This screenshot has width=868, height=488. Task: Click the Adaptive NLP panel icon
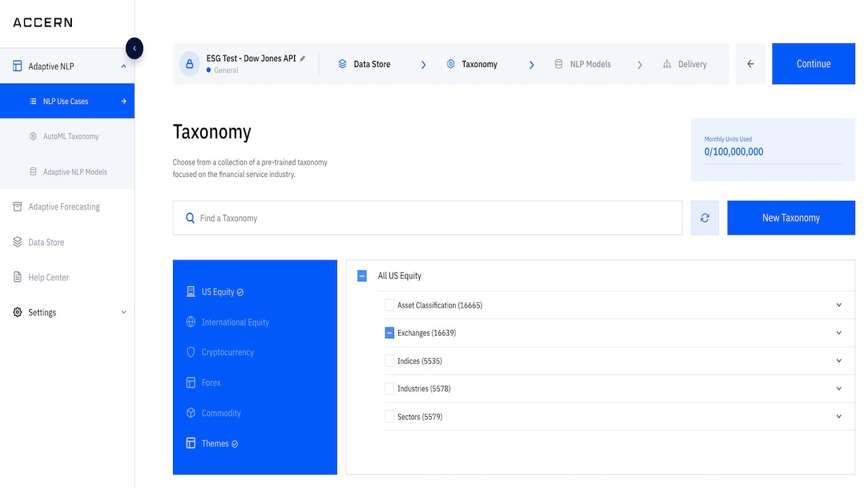tap(18, 66)
